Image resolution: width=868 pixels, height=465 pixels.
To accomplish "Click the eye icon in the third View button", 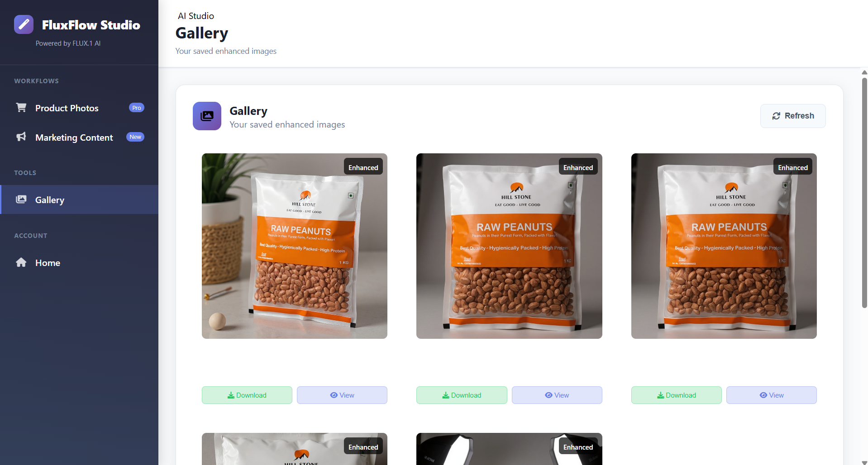I will pyautogui.click(x=763, y=395).
